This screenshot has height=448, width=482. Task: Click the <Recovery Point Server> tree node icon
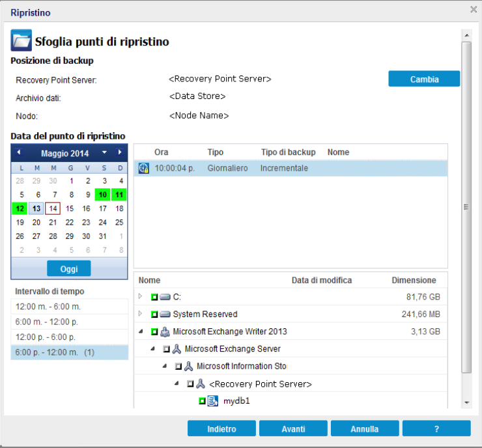201,384
